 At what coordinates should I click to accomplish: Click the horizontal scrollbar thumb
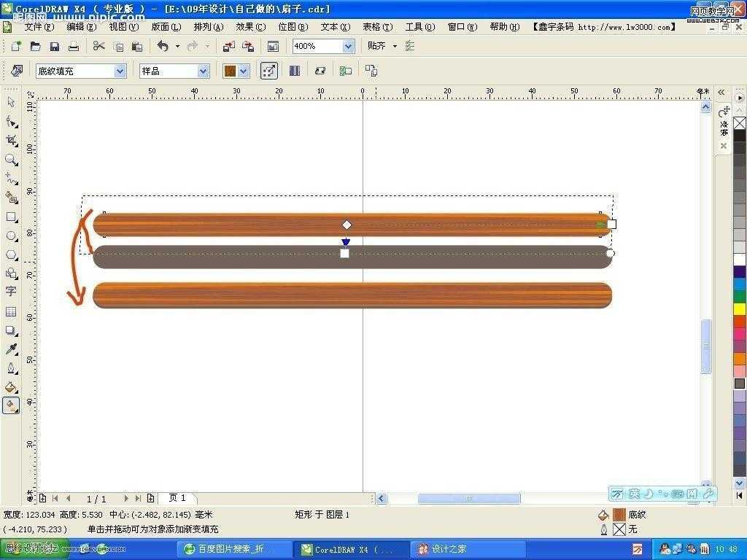coord(469,499)
